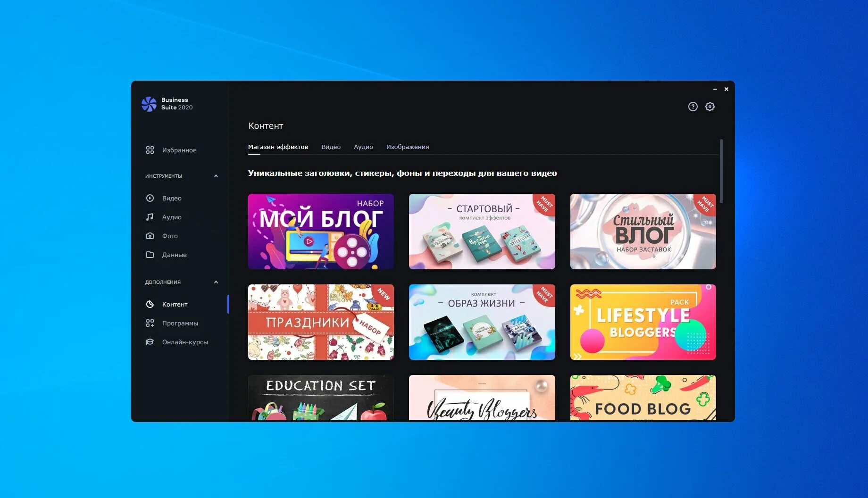Click the Программы apps icon
This screenshot has width=868, height=498.
150,323
